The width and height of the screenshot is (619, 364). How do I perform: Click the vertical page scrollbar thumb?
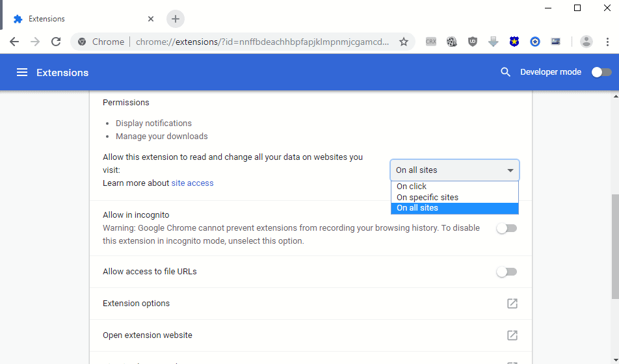tap(615, 246)
